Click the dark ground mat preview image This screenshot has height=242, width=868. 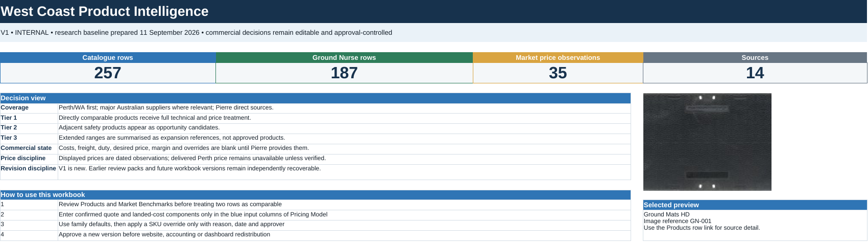(x=707, y=142)
